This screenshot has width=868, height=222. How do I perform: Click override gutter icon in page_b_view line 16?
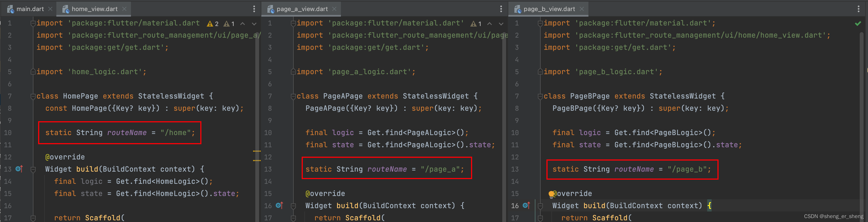[526, 205]
